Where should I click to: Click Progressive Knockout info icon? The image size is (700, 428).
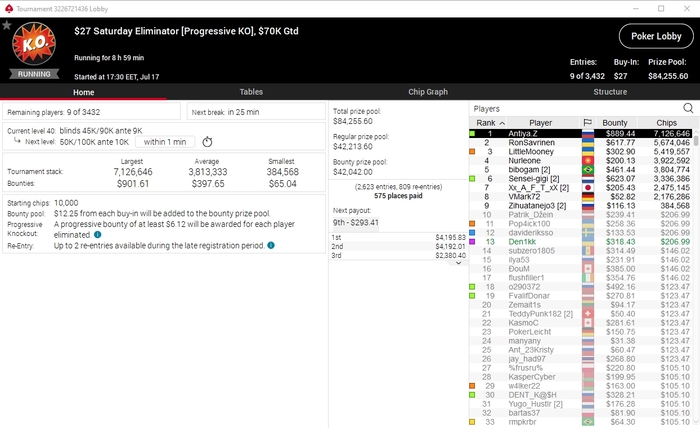click(97, 234)
